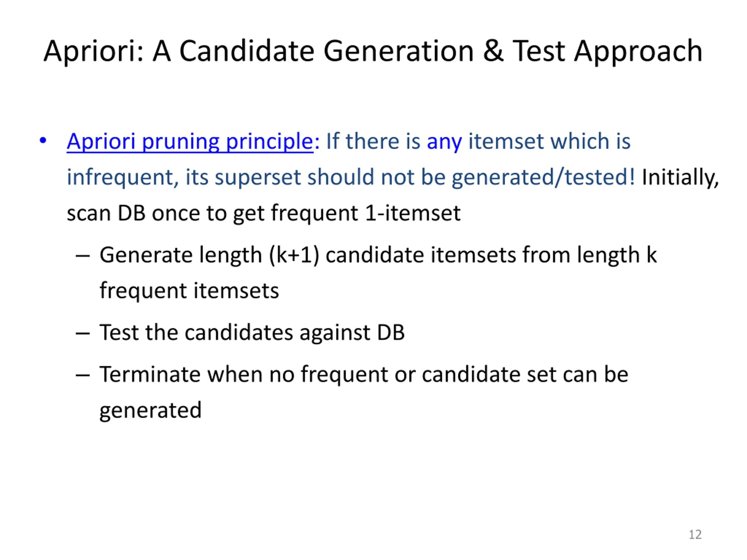Image resolution: width=747 pixels, height=560 pixels.
Task: Click the bright blue word "any"
Action: [444, 142]
